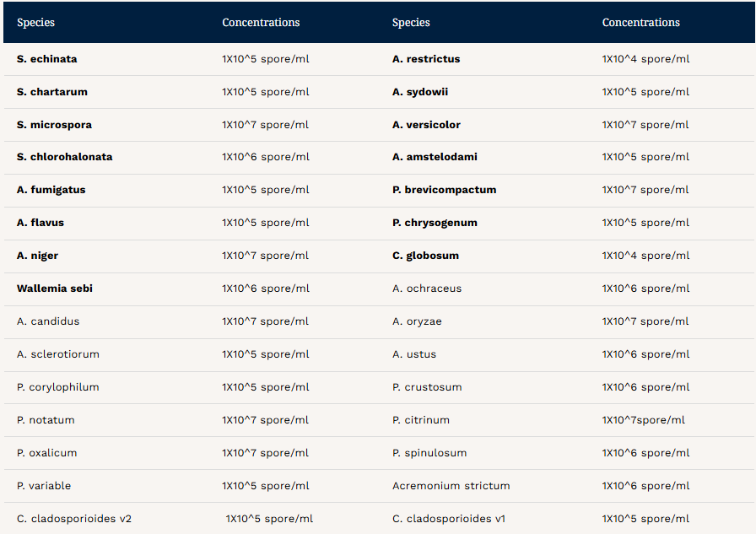Click the second Species column header
756x534 pixels.
[x=411, y=23]
